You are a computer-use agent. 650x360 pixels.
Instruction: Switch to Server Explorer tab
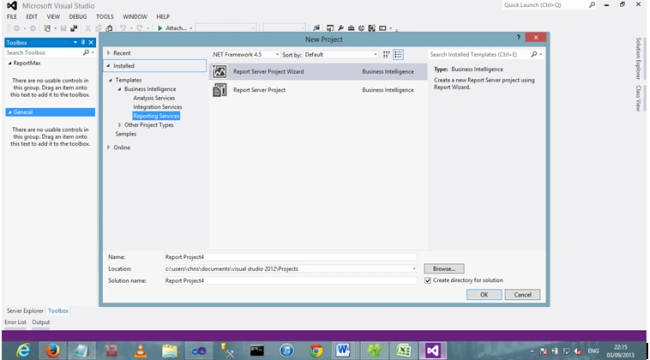25,311
